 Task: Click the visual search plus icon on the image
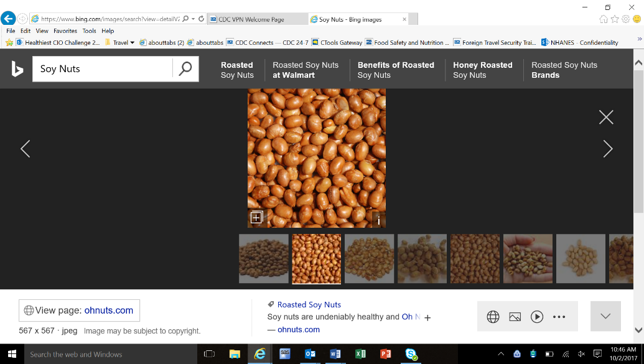click(x=256, y=217)
